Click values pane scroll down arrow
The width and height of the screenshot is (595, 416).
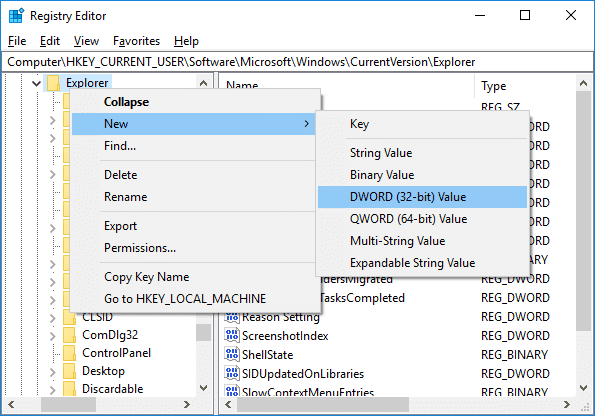point(583,388)
